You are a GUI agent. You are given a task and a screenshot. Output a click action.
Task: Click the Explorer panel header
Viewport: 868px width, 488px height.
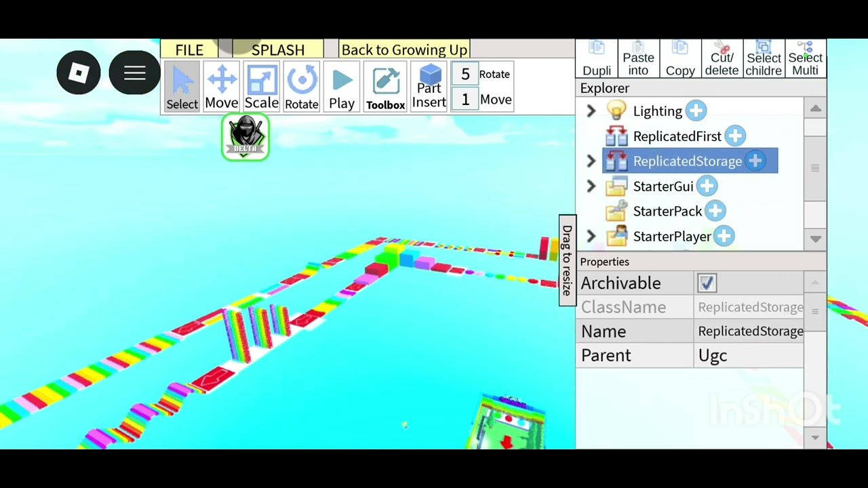coord(701,88)
